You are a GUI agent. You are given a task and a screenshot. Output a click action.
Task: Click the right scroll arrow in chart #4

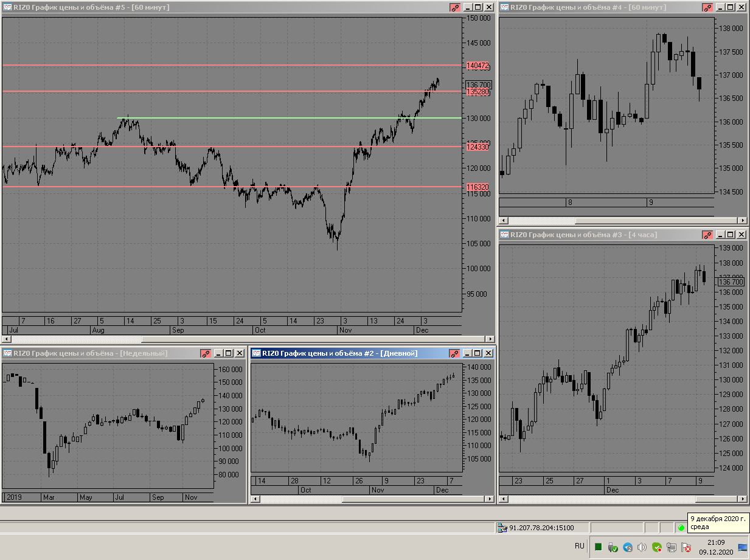[x=743, y=221]
